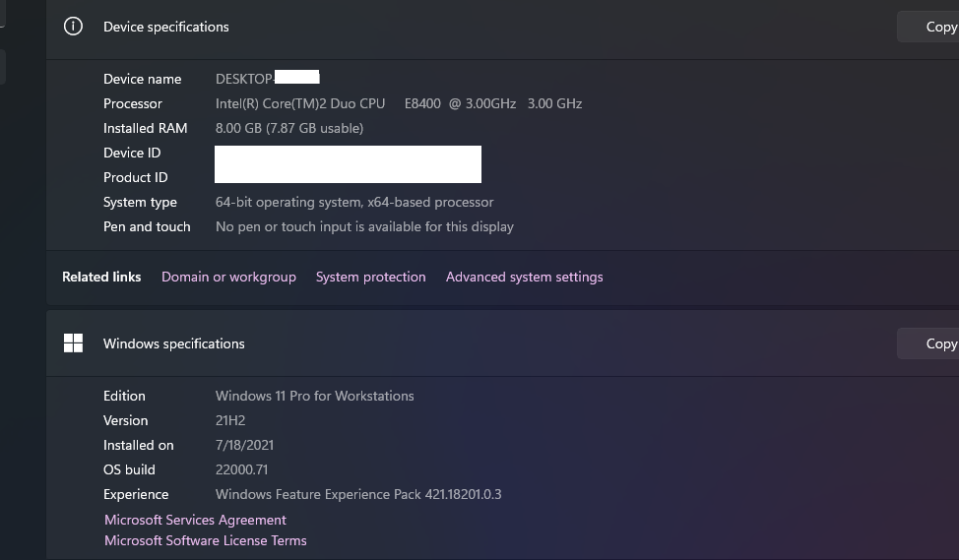Click the System type value text
Viewport: 959px width, 560px height.
[x=354, y=203]
